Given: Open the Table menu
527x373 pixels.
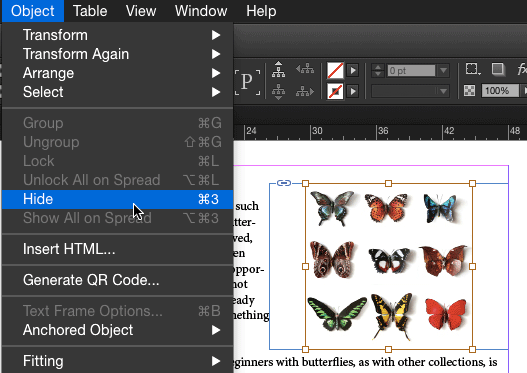Looking at the screenshot, I should (x=90, y=11).
